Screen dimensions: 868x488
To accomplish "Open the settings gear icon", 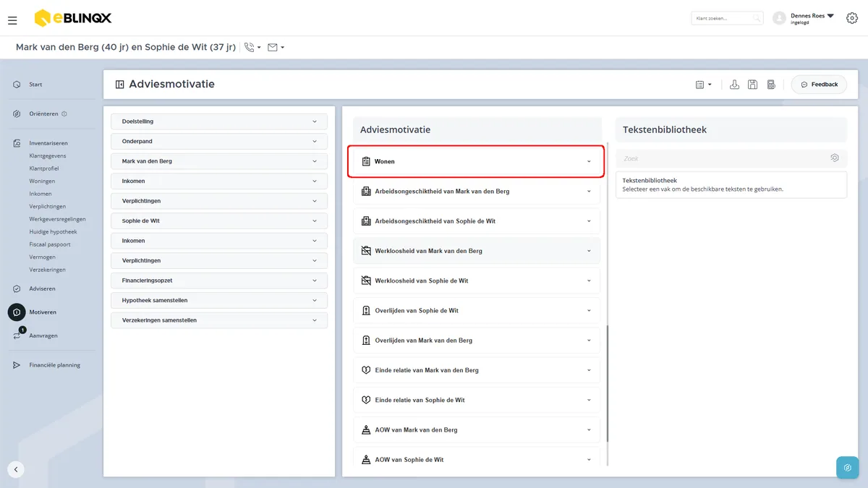I will point(851,18).
